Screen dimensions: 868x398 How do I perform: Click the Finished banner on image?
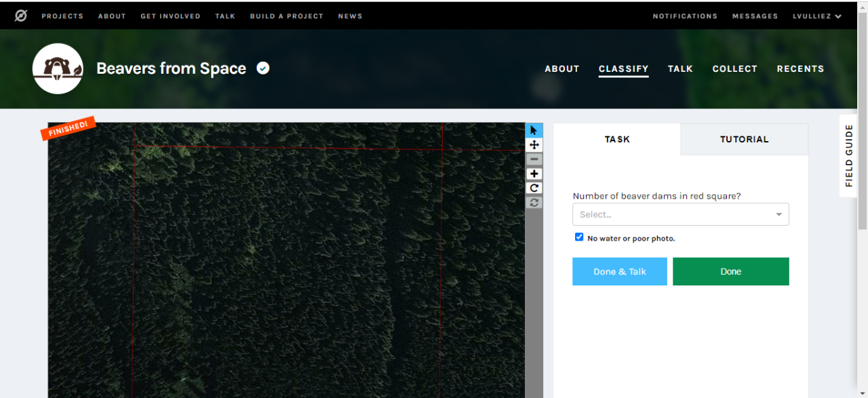tap(68, 127)
